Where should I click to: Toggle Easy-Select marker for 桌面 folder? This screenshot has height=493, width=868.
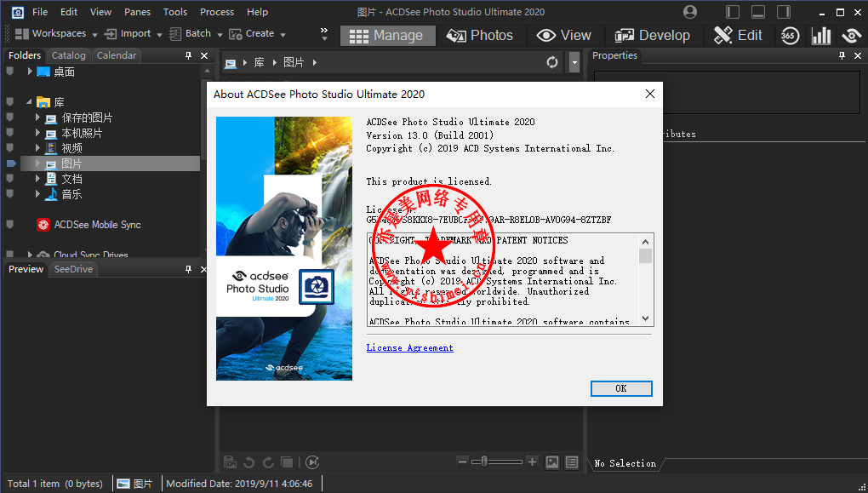(10, 72)
